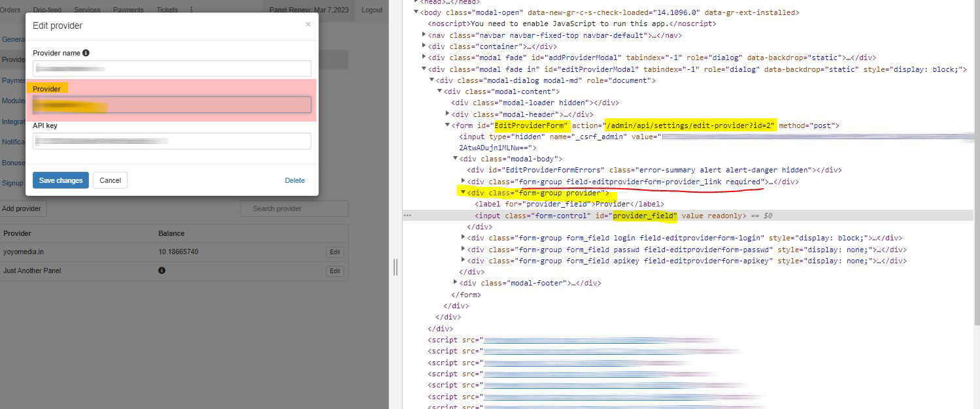
Task: Collapse the modal-body div
Action: click(x=456, y=159)
